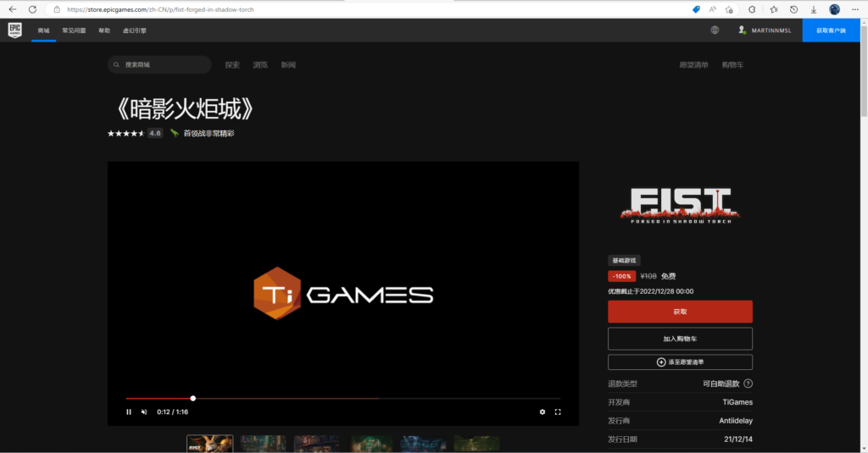Click the 优惠截止于2022/12/28 00:00 text
The image size is (868, 453).
coord(650,291)
